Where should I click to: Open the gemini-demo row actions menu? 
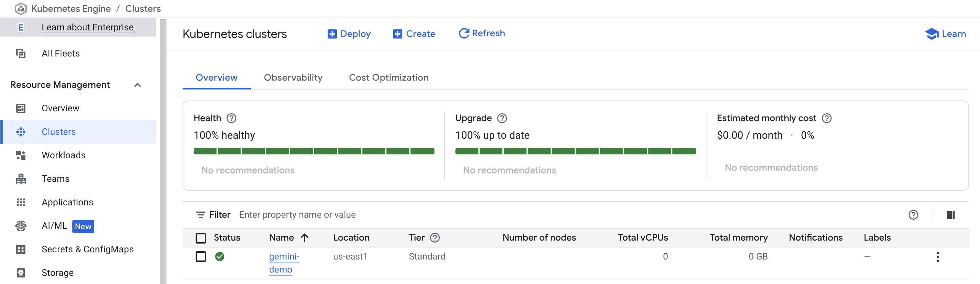(937, 257)
